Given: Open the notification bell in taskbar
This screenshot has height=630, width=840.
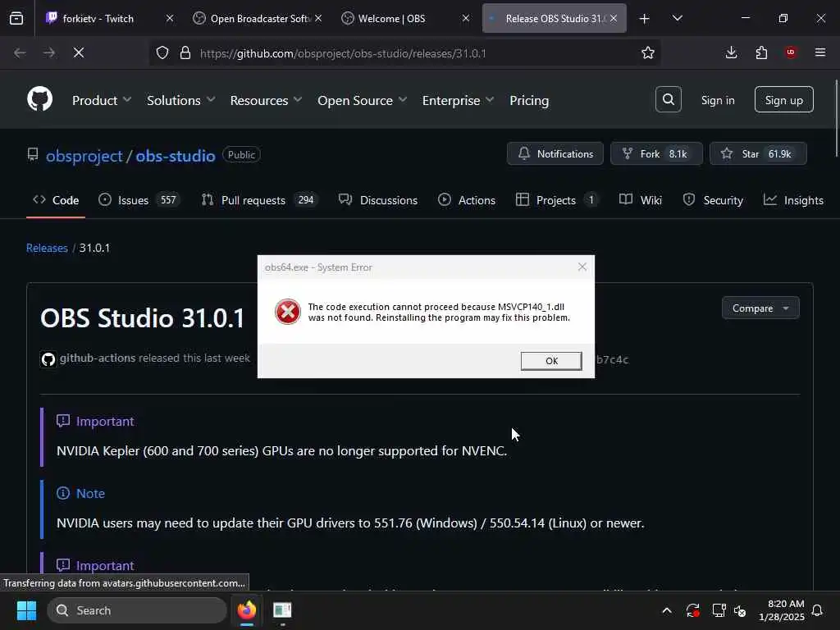Looking at the screenshot, I should [x=817, y=610].
